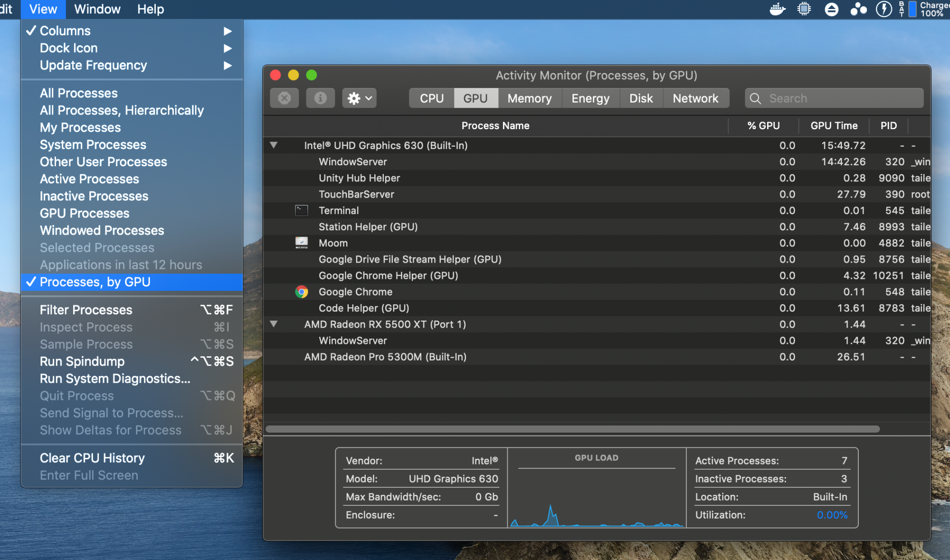Click the power bolt icon in menu bar

(883, 9)
